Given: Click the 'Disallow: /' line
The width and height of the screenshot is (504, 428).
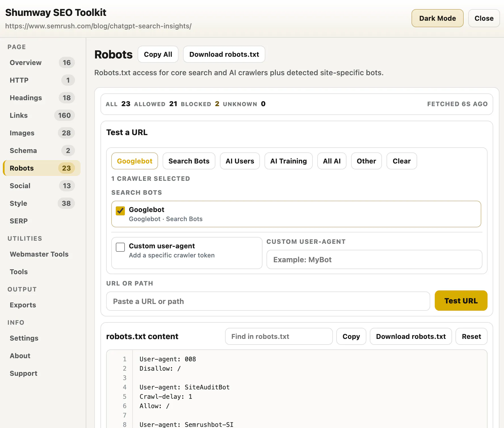Looking at the screenshot, I should pos(160,368).
